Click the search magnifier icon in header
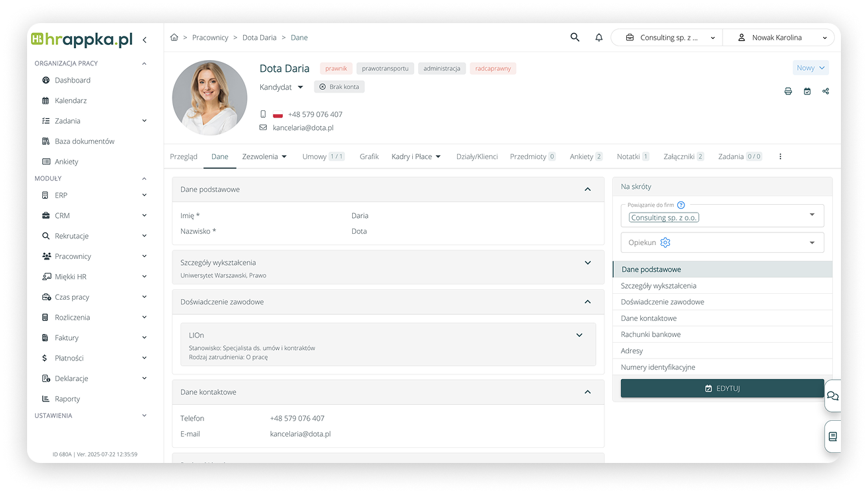Viewport: 868px width, 494px height. pos(575,38)
